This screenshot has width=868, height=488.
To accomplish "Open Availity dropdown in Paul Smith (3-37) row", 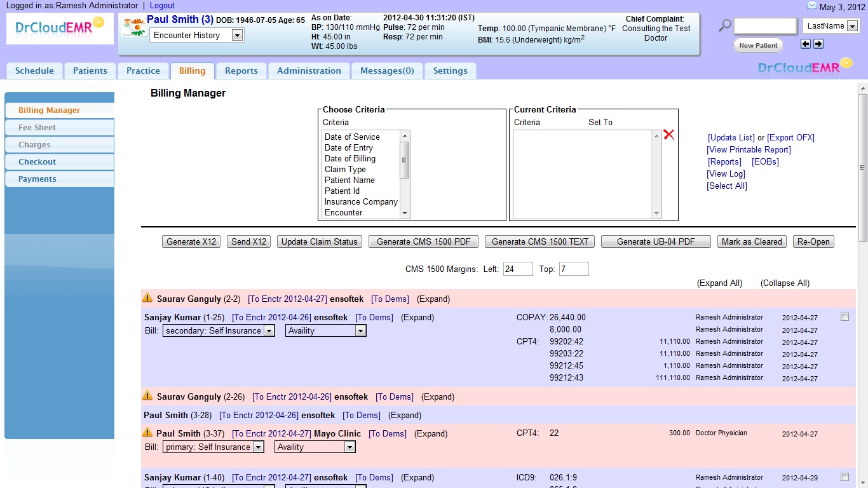I will (315, 447).
